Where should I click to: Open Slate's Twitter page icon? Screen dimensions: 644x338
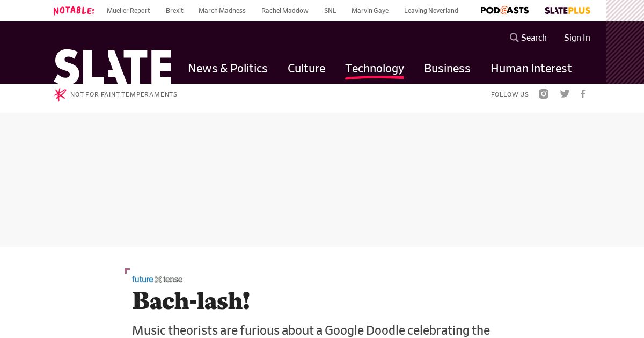pos(565,94)
